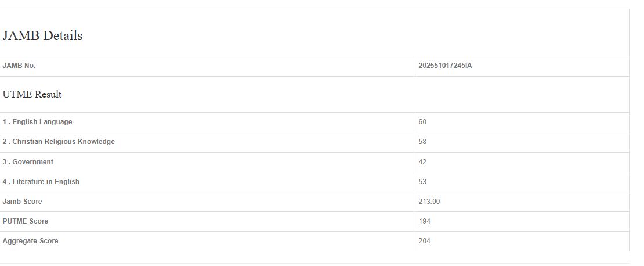Select the Literature in English label
The height and width of the screenshot is (266, 644).
pyautogui.click(x=41, y=182)
